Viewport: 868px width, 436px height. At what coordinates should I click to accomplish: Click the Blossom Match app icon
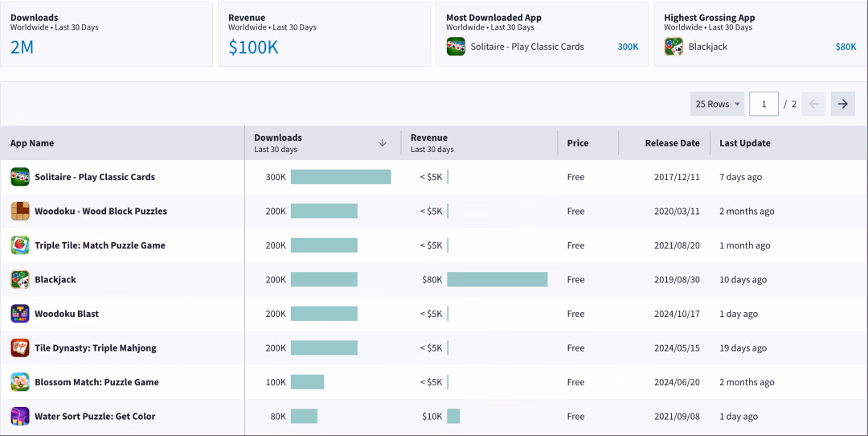click(20, 382)
